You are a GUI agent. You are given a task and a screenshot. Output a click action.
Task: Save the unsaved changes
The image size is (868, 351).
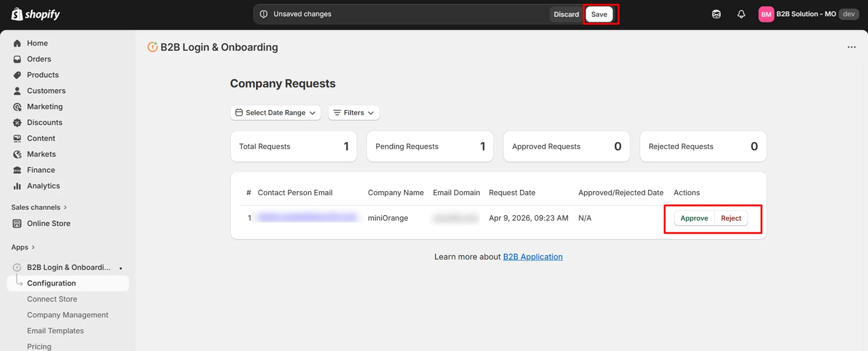coord(599,14)
